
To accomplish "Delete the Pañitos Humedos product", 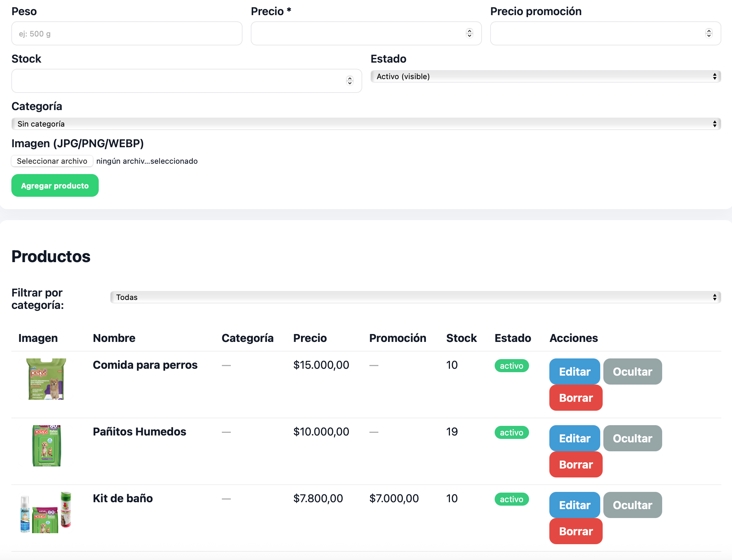I will [576, 464].
